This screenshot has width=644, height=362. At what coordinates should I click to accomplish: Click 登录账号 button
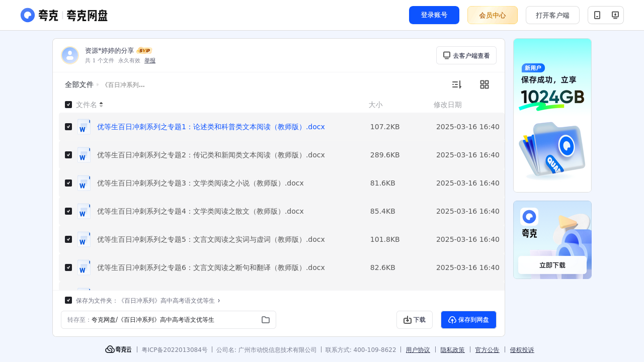[x=434, y=15]
